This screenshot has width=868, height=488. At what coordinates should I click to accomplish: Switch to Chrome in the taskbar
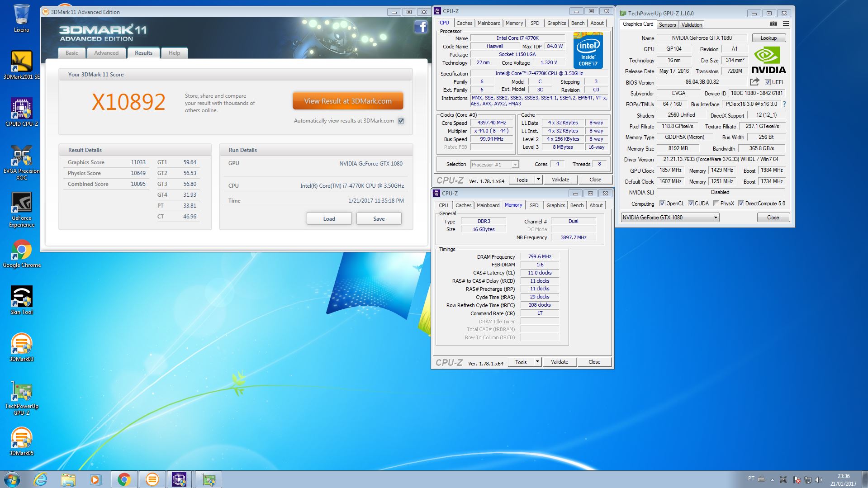124,479
